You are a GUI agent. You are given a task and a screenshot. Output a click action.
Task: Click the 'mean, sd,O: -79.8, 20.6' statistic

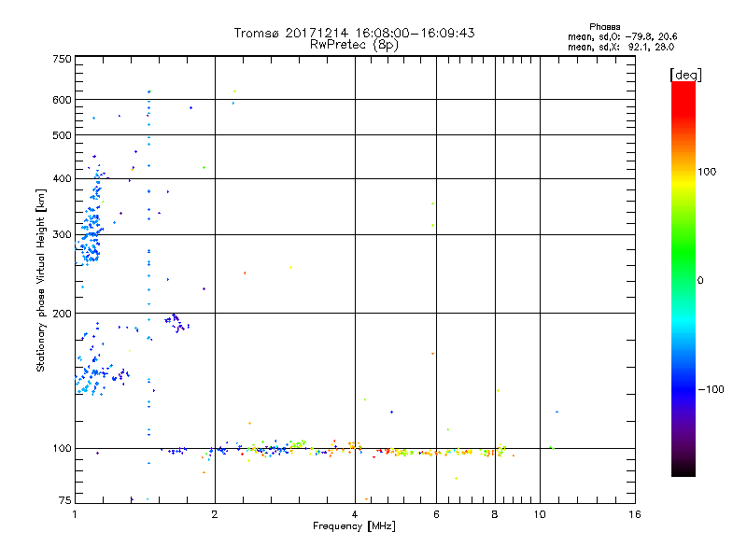622,36
